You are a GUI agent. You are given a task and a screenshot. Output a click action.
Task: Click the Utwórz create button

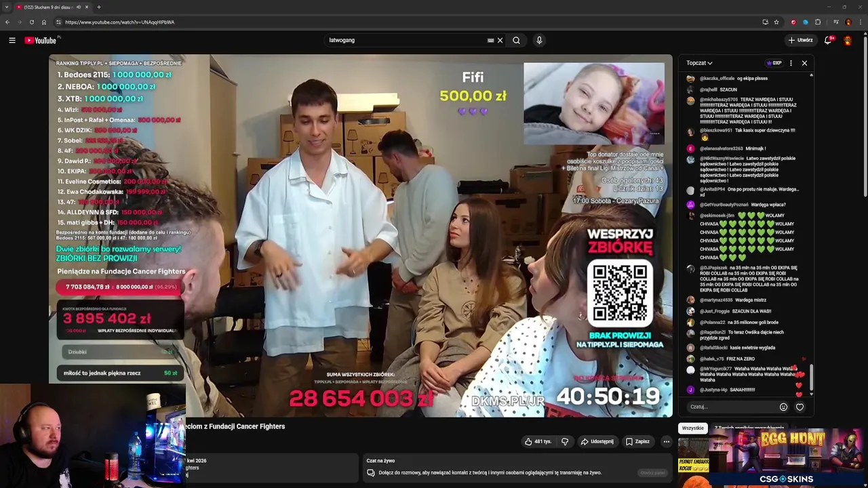800,41
